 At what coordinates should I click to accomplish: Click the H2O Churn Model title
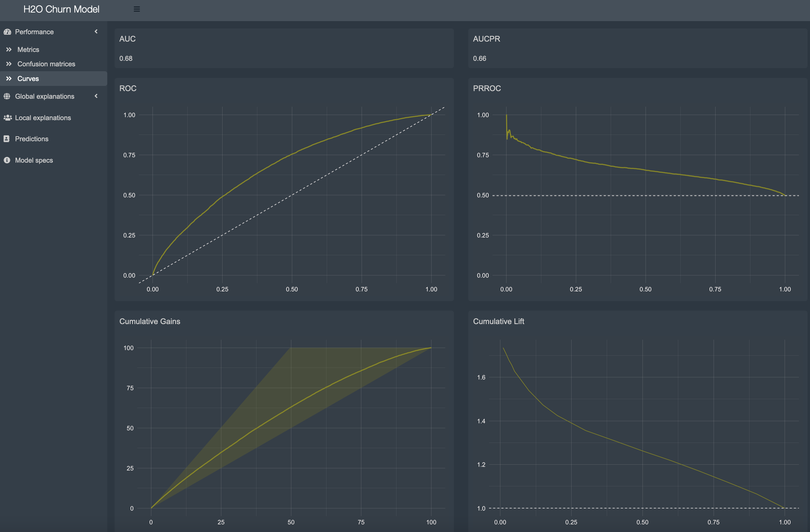coord(61,9)
